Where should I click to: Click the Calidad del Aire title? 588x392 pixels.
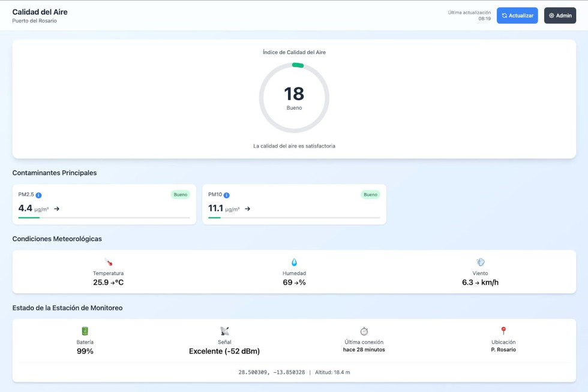click(40, 12)
